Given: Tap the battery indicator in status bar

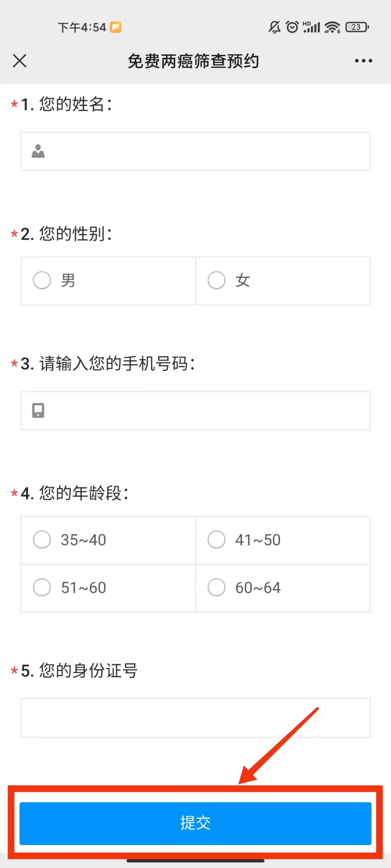Looking at the screenshot, I should (357, 27).
